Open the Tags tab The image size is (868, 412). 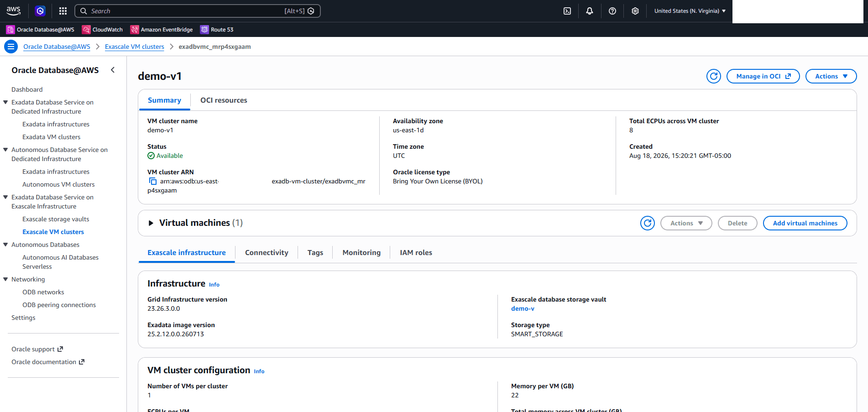315,253
